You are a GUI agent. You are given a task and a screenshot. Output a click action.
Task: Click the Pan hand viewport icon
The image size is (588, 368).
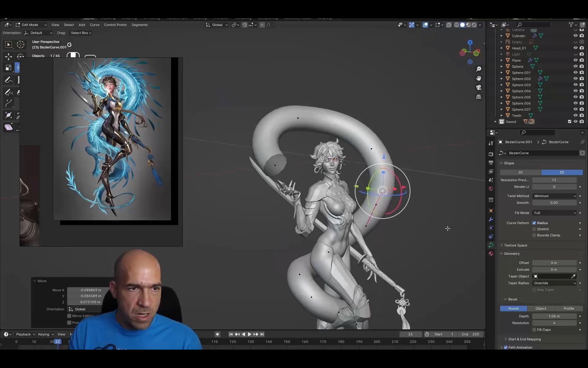(479, 78)
